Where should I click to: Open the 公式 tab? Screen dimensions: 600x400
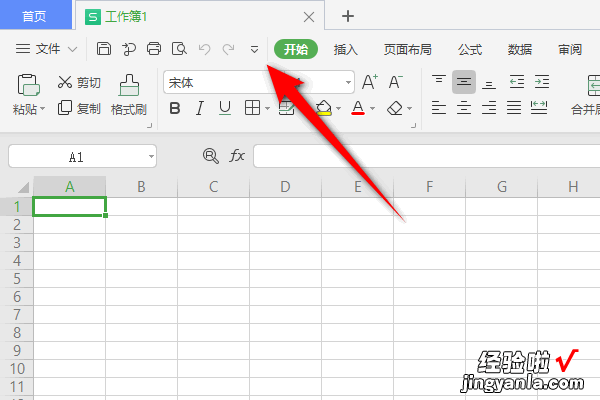(470, 49)
